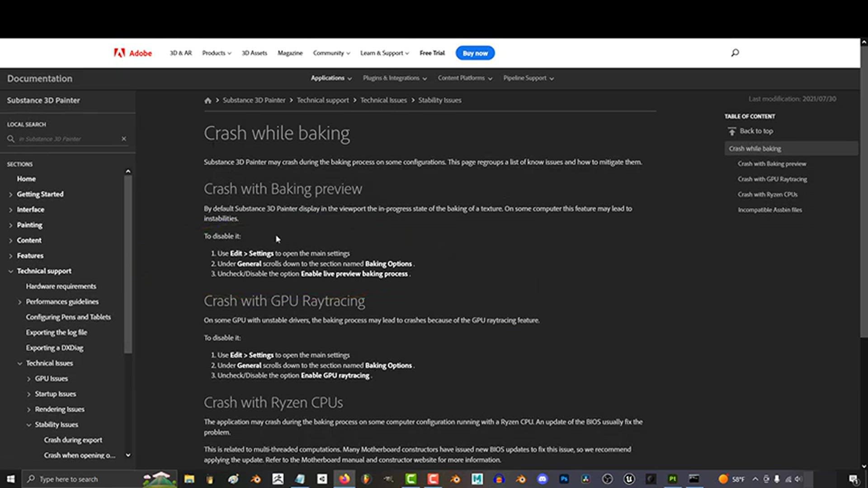Open the 3D Assets menu item
Image resolution: width=868 pixels, height=488 pixels.
pos(254,53)
